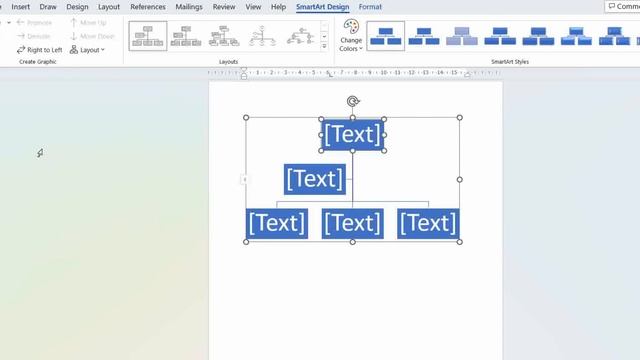This screenshot has height=360, width=640.
Task: Switch to the Format tab
Action: coord(370,7)
